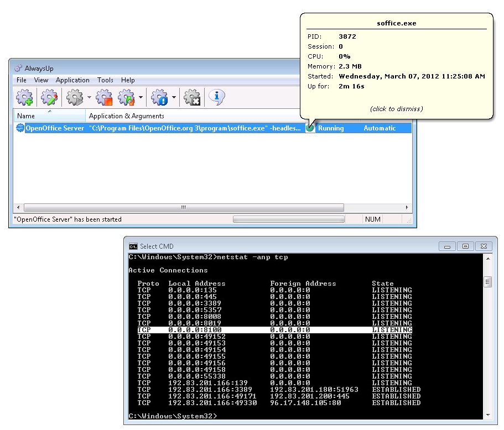The width and height of the screenshot is (504, 430).
Task: Open the dropdown arrow beside the report icon
Action: point(174,97)
